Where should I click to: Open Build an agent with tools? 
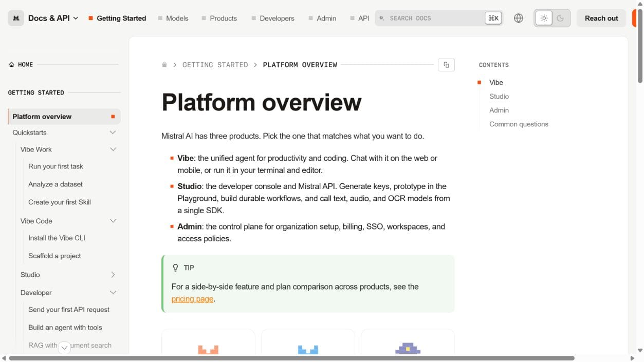point(65,328)
